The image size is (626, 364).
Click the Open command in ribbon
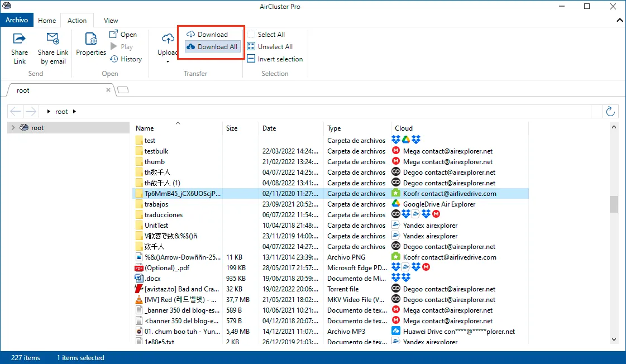click(x=123, y=34)
